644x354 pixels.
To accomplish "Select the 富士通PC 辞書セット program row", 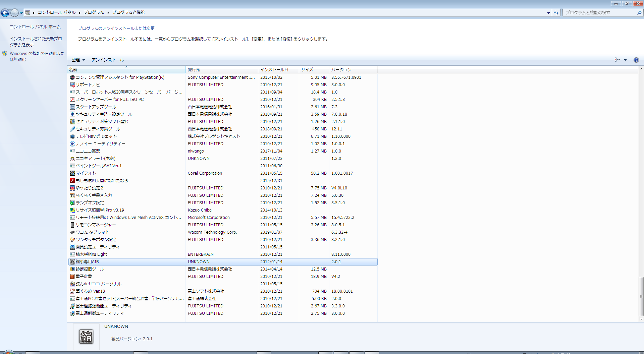I will tap(223, 299).
